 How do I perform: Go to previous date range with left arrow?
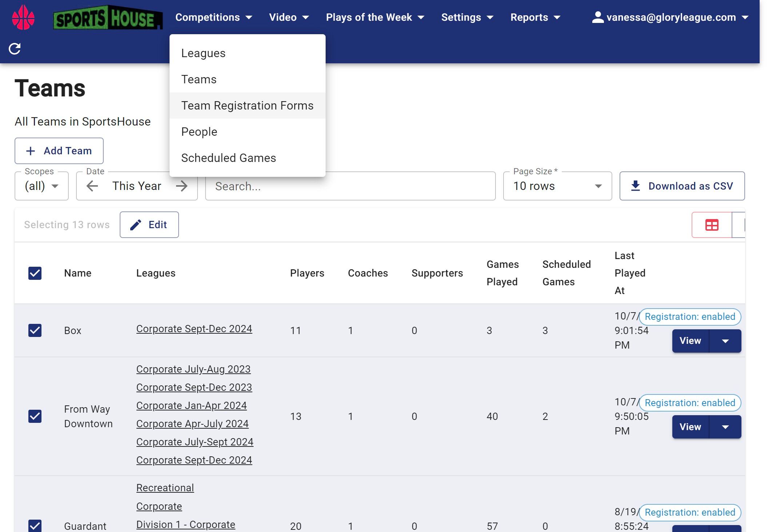[92, 186]
